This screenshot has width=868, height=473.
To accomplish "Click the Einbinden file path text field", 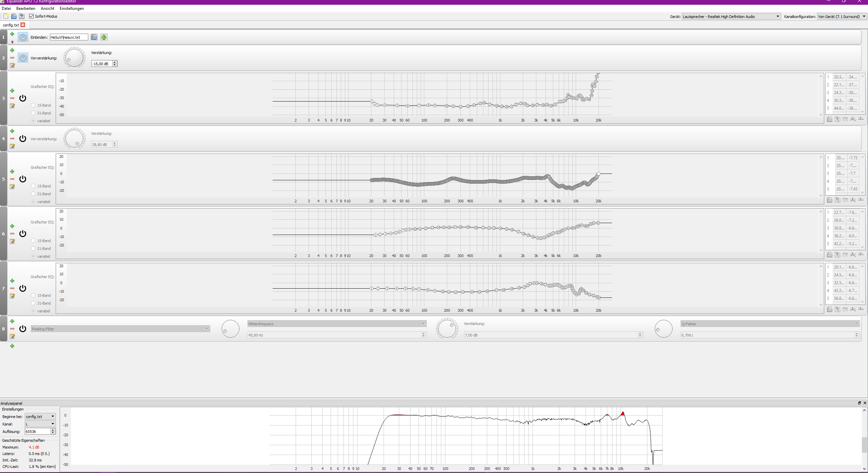I will tap(69, 37).
